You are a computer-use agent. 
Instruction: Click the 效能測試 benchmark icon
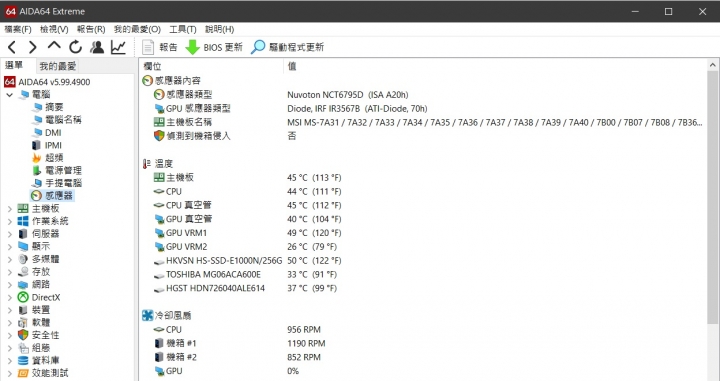[x=23, y=373]
